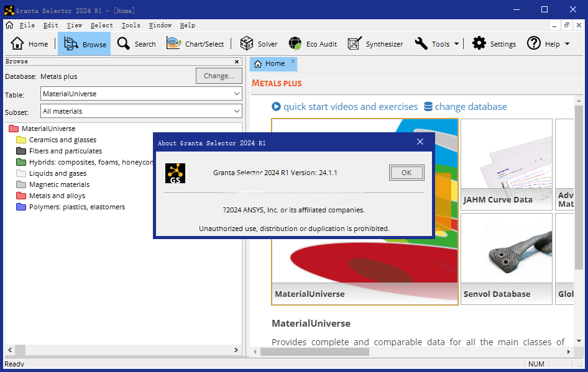Select Polymers: plastics, elastomers in tree
The image size is (588, 372).
tap(77, 207)
